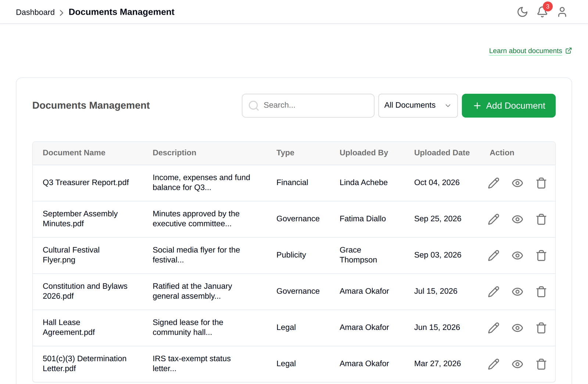Edit Hall Lease Agreement.pdf
The width and height of the screenshot is (588, 384).
point(494,328)
